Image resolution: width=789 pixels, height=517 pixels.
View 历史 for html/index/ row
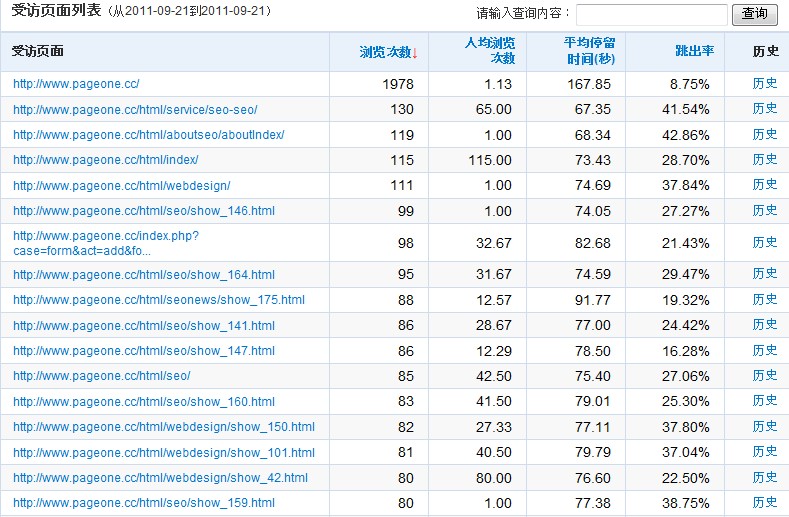click(x=765, y=159)
